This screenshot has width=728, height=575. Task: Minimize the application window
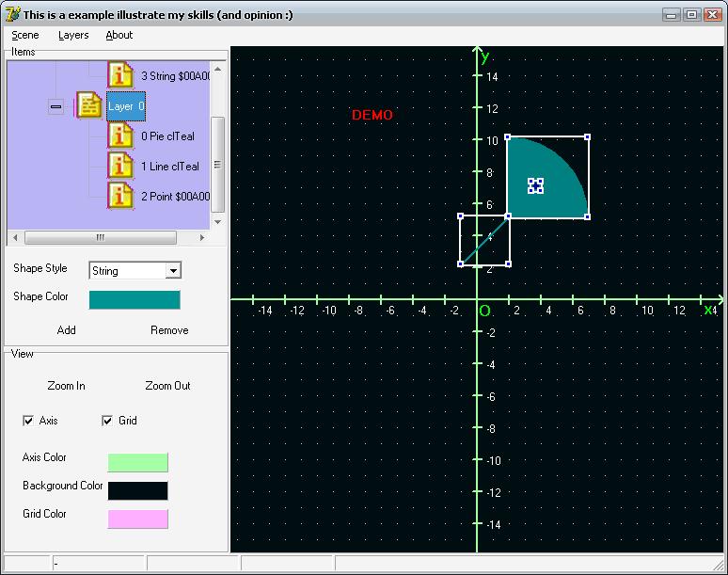671,15
